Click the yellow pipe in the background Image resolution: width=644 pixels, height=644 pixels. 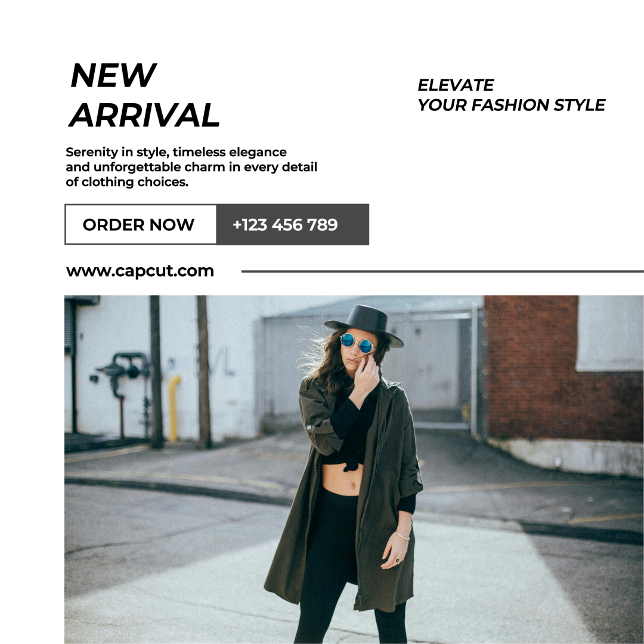click(x=174, y=407)
